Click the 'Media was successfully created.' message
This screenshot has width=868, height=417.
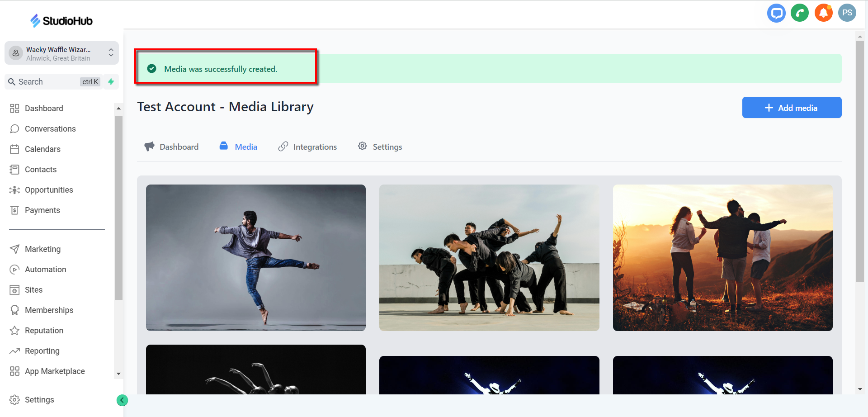[x=221, y=69]
